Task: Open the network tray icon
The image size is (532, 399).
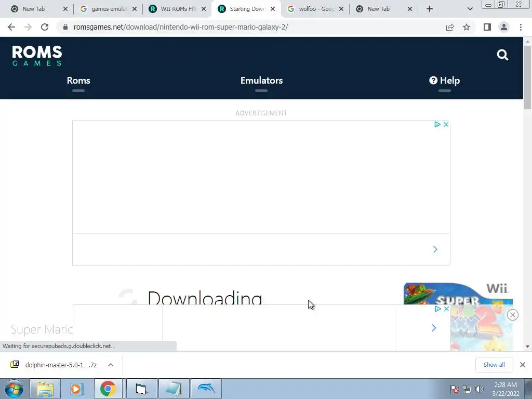Action: (467, 389)
